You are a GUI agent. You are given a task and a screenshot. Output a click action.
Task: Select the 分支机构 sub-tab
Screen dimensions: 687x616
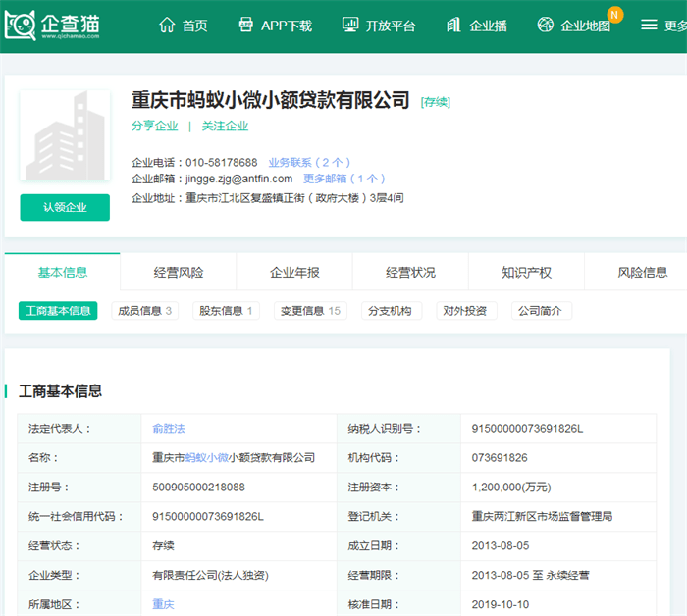click(x=390, y=311)
